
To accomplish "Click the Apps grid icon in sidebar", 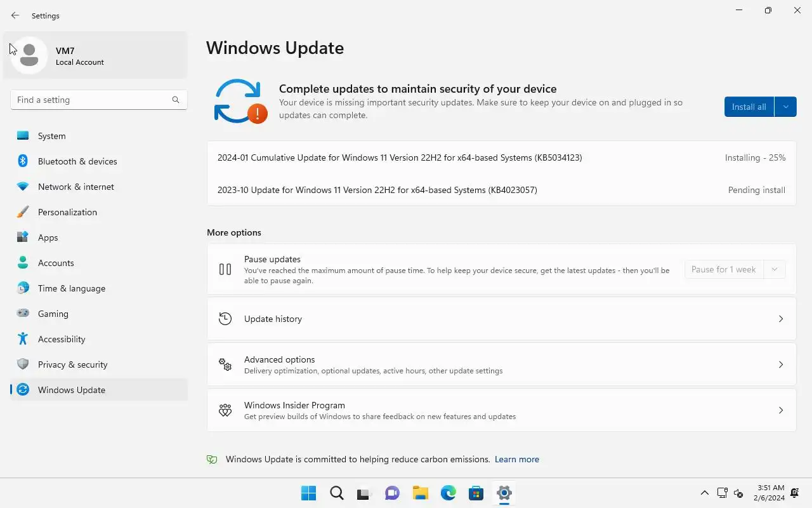I will click(x=23, y=237).
